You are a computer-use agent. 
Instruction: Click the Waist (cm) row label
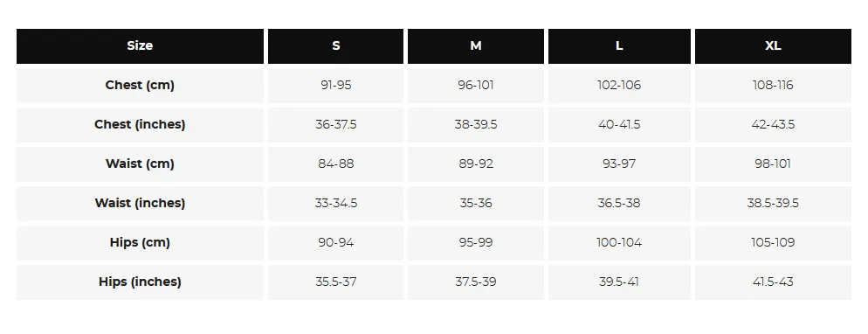[140, 164]
